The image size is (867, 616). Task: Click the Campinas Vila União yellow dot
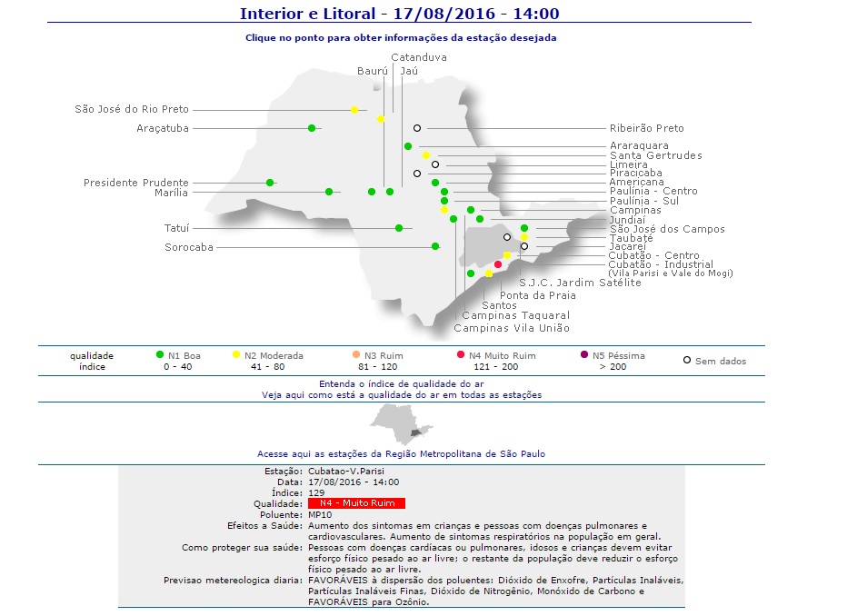(x=444, y=210)
